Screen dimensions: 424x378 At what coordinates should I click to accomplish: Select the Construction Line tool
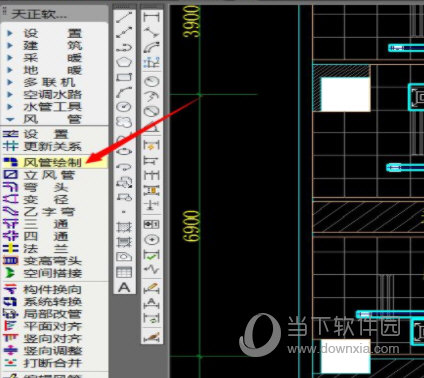pos(124,32)
